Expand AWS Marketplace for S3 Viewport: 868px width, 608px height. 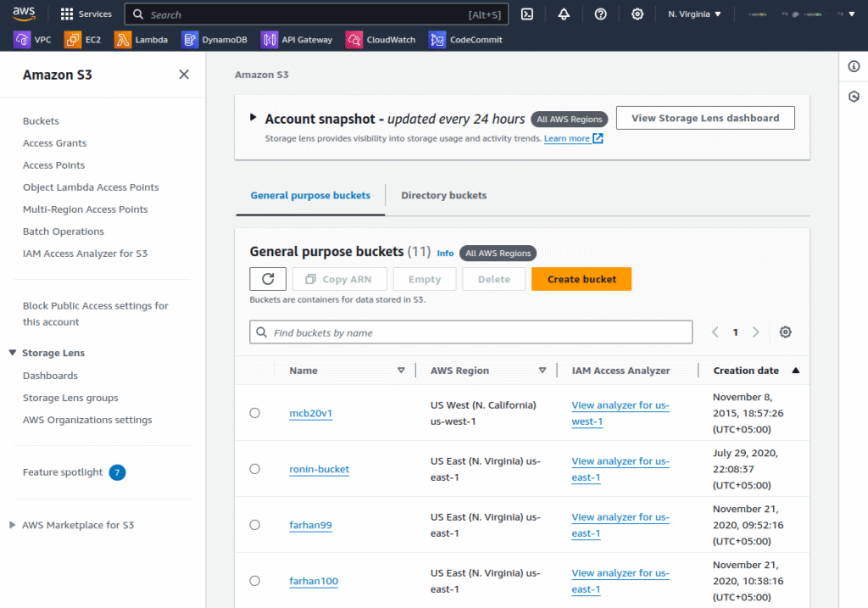coord(12,525)
